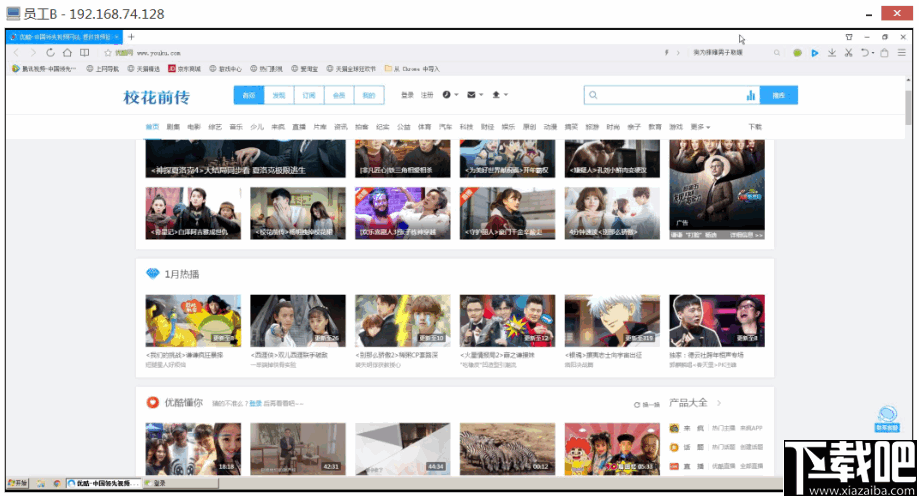The width and height of the screenshot is (919, 496).
Task: Open the Chrome imported bookmarks folder
Action: pos(412,69)
